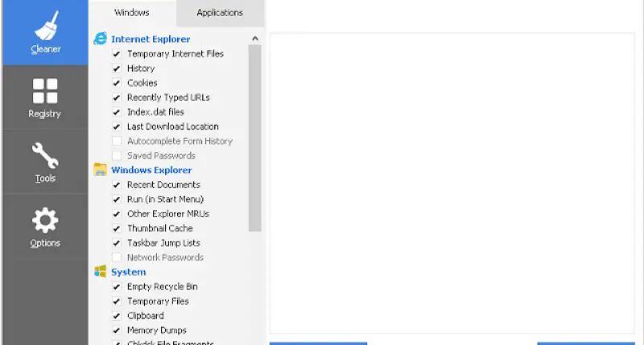Viewport: 644px width, 345px height.
Task: Click the Internet Explorer logo icon
Action: 100,39
